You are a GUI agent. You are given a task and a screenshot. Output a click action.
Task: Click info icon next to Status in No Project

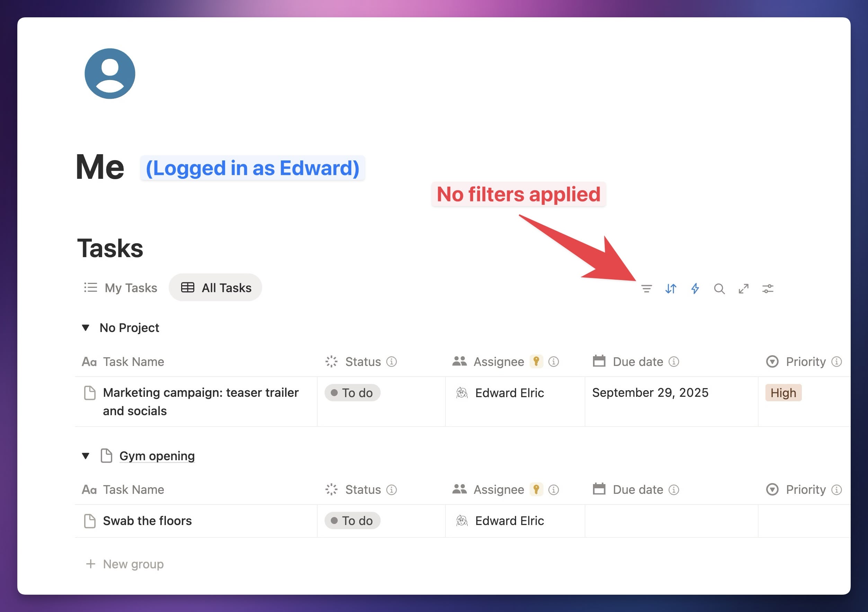point(391,361)
